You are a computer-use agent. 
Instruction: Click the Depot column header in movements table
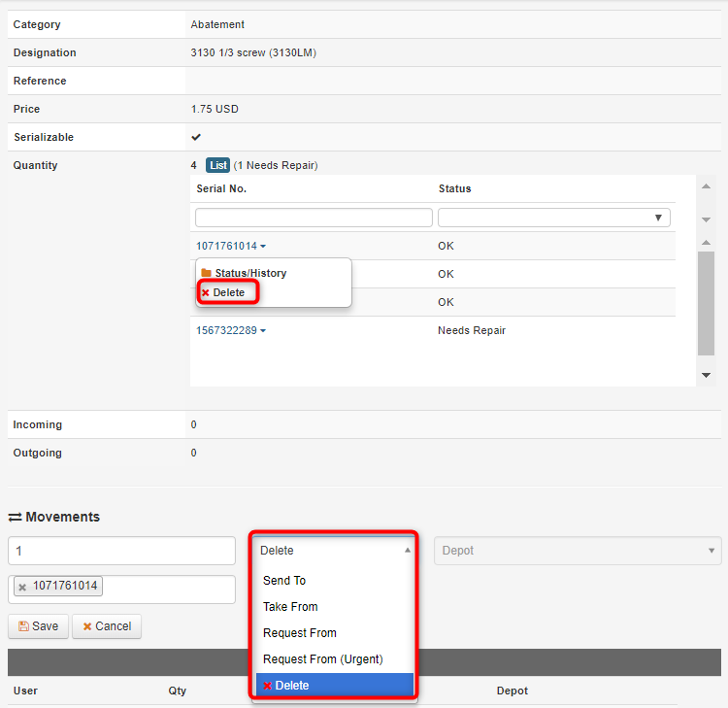tap(513, 691)
